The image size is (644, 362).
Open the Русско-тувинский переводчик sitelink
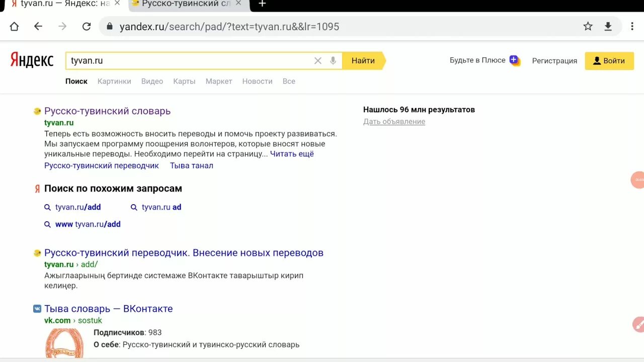(x=102, y=166)
